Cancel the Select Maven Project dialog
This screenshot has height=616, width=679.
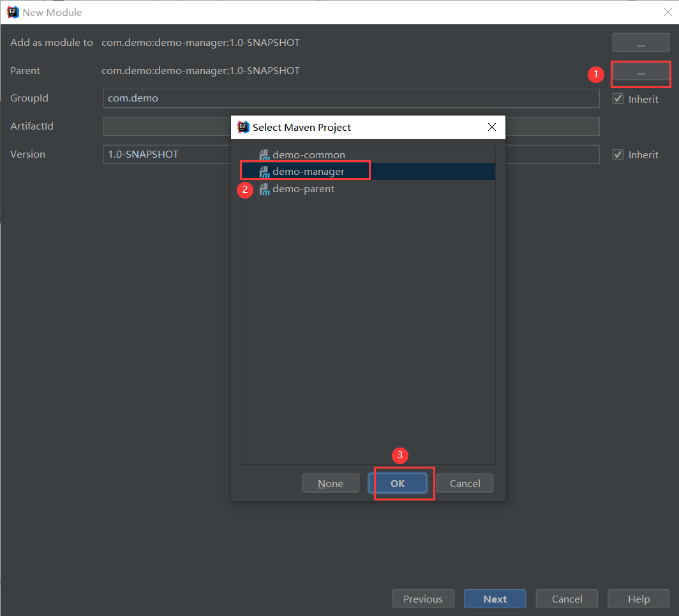tap(465, 483)
